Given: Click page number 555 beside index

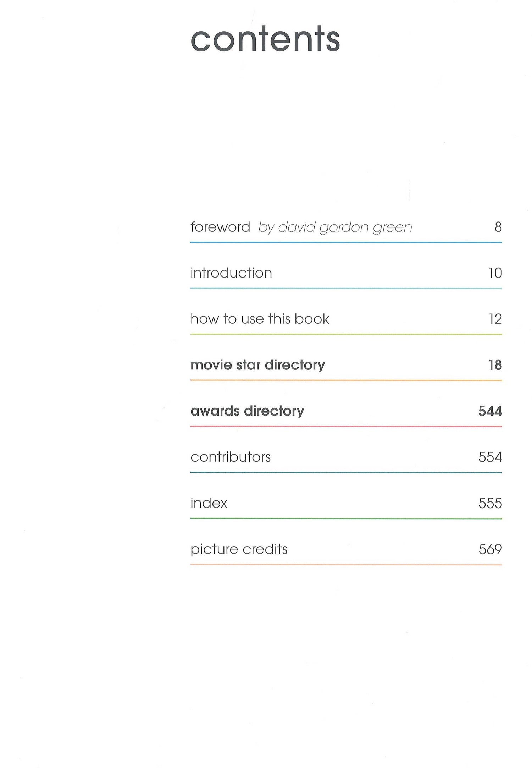Looking at the screenshot, I should click(x=490, y=503).
